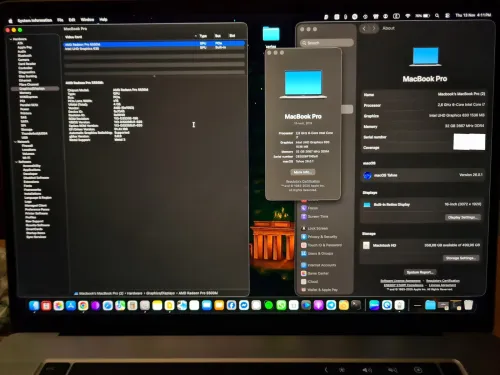Click the Built-in Retina Display icon
500x375 pixels.
tap(367, 205)
